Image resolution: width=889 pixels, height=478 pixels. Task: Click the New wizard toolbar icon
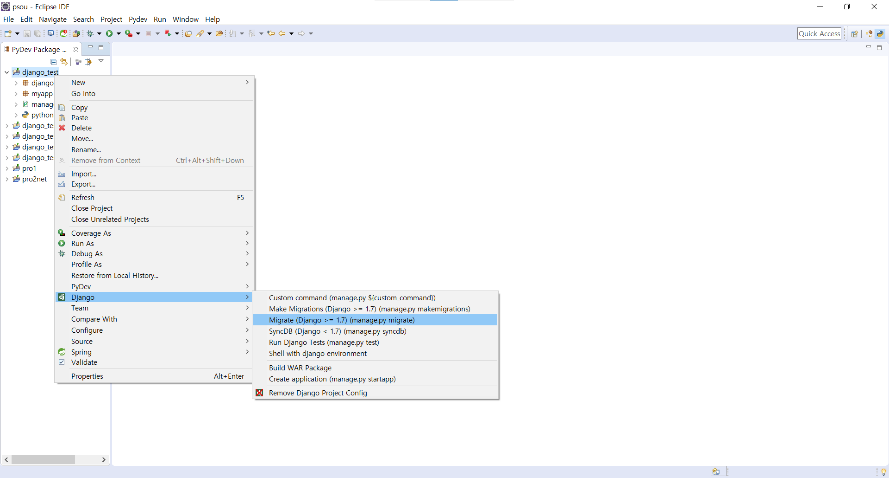click(x=8, y=33)
